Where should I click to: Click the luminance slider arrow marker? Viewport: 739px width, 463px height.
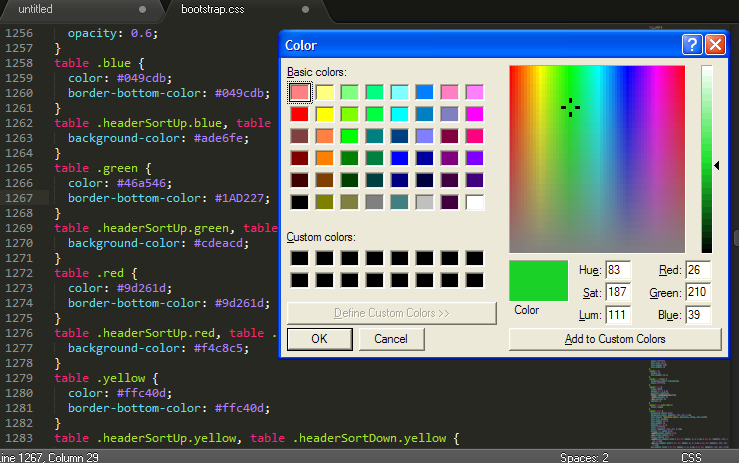[717, 165]
